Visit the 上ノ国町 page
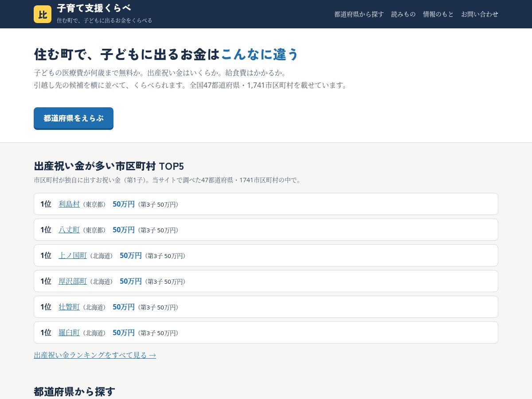The width and height of the screenshot is (532, 399). point(73,255)
